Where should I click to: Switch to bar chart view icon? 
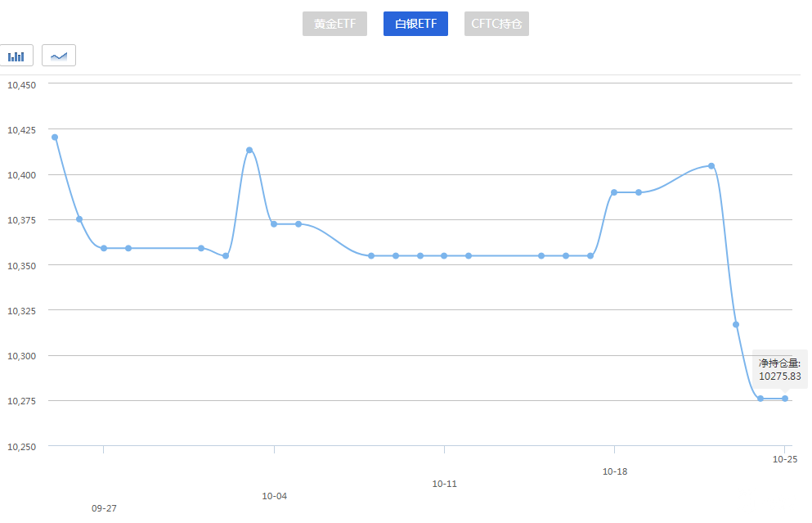16,56
